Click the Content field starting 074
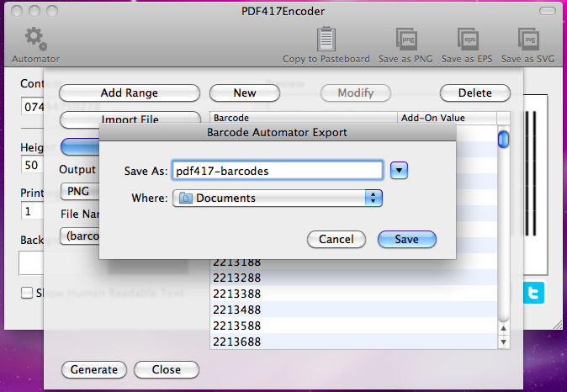The image size is (567, 392). (x=33, y=106)
